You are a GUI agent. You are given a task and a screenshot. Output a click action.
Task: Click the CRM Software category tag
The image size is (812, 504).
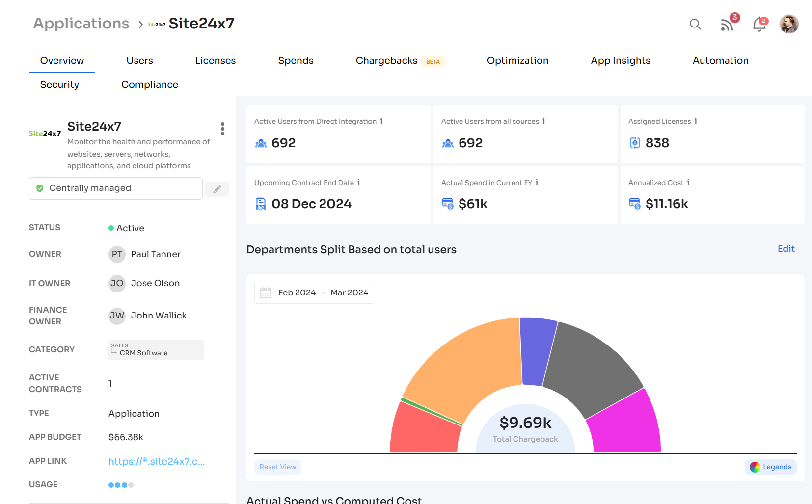[x=156, y=350]
